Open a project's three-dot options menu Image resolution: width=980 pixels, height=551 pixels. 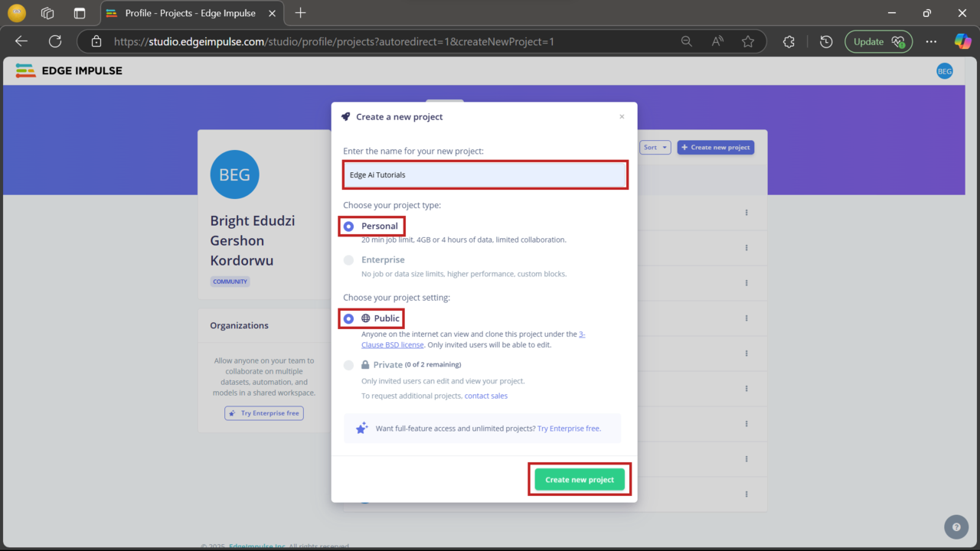tap(746, 213)
